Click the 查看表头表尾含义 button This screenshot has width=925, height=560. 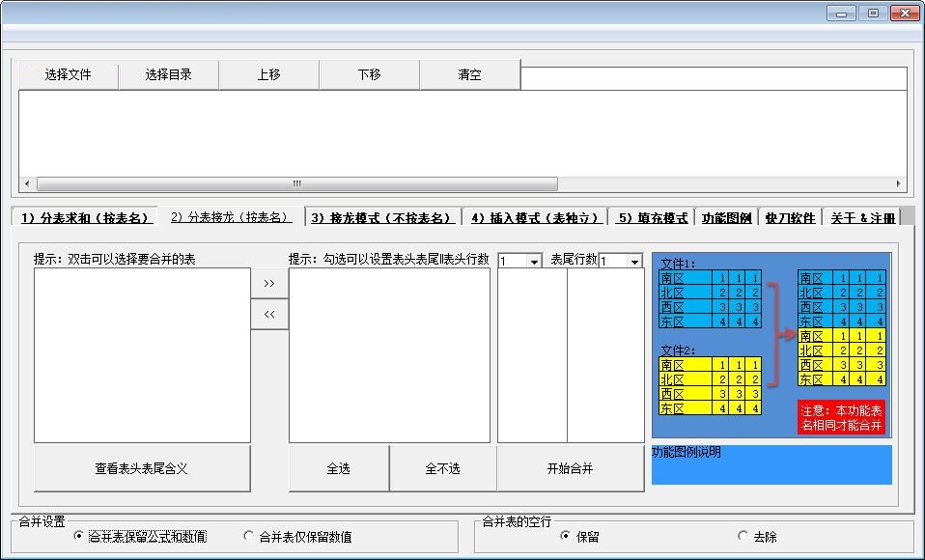(x=142, y=468)
